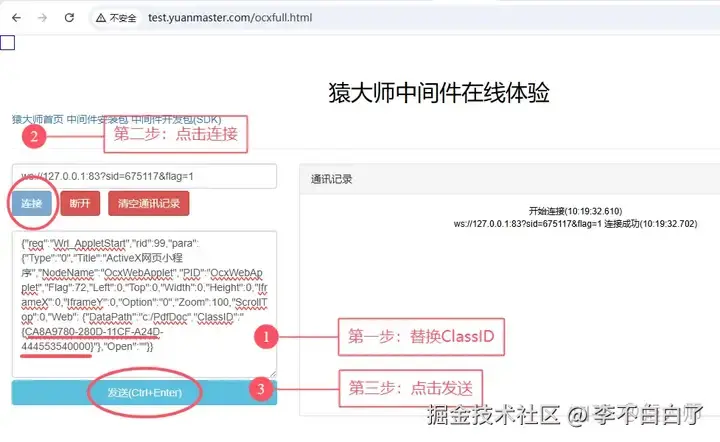Image resolution: width=720 pixels, height=442 pixels.
Task: Click the 通讯记录 panel header
Action: (510, 179)
